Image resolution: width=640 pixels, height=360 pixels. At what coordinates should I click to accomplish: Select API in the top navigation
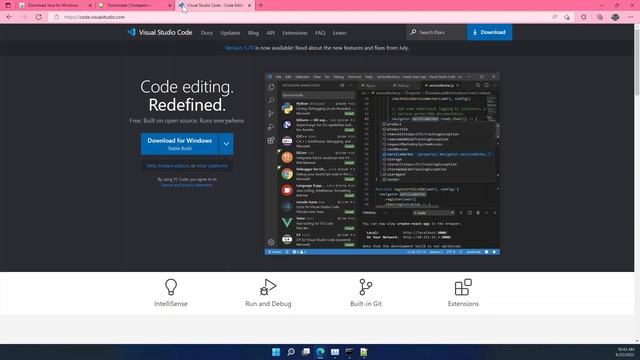click(x=271, y=33)
